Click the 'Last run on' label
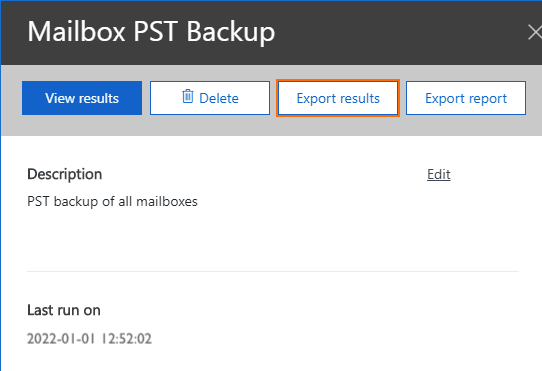This screenshot has width=542, height=371. pos(64,310)
